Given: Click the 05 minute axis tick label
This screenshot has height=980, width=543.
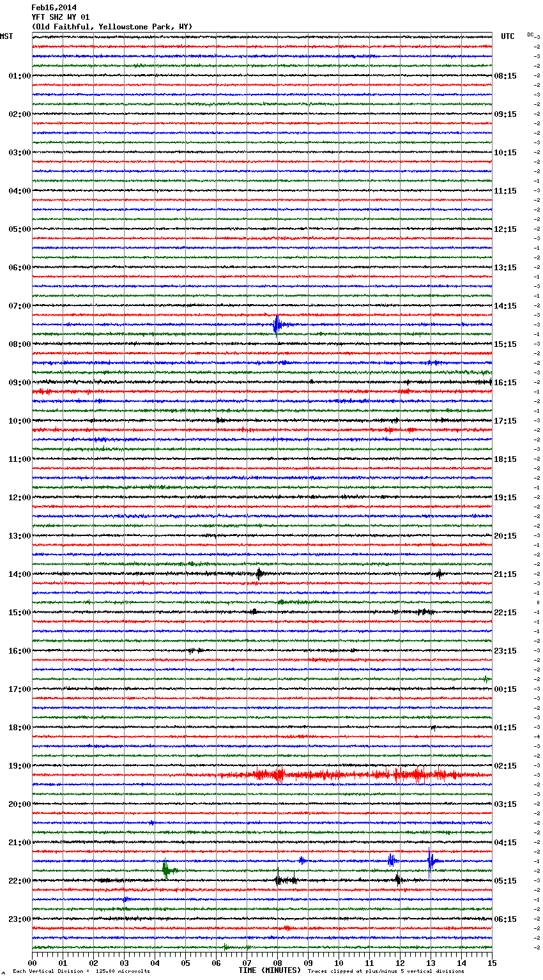Looking at the screenshot, I should tap(185, 963).
